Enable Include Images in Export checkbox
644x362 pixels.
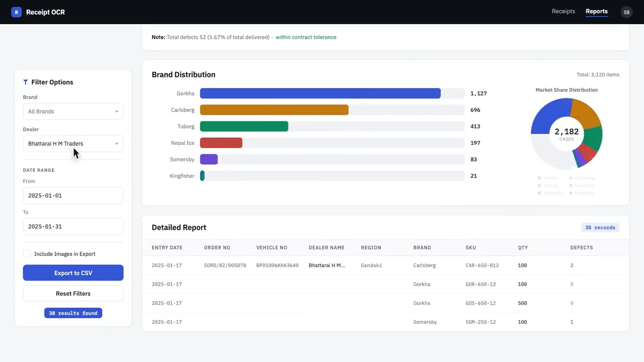pyautogui.click(x=27, y=254)
